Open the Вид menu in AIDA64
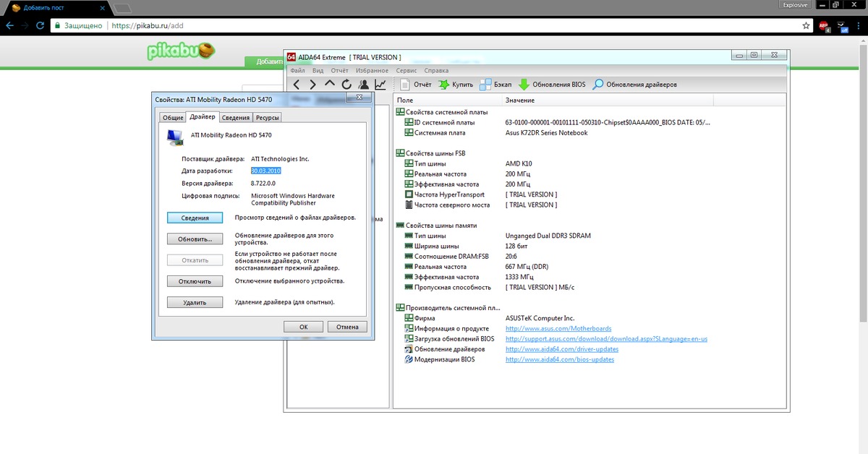Image resolution: width=868 pixels, height=454 pixels. coord(318,71)
